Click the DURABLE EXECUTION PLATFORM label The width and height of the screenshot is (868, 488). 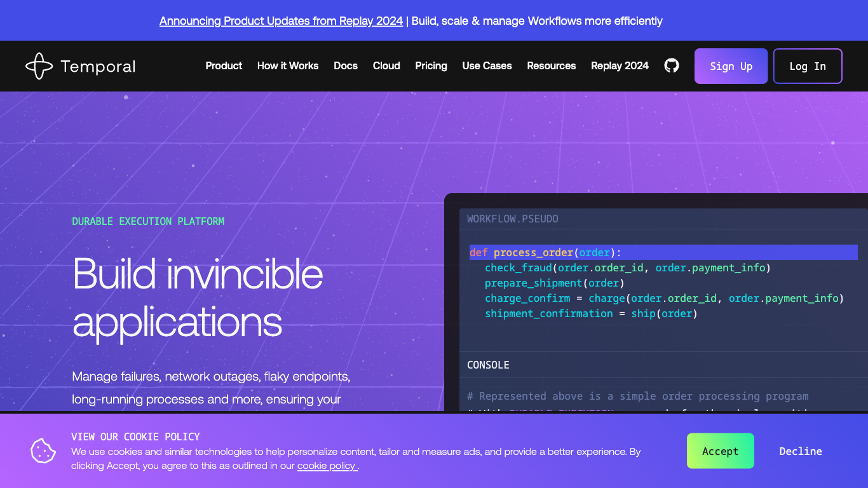point(148,221)
